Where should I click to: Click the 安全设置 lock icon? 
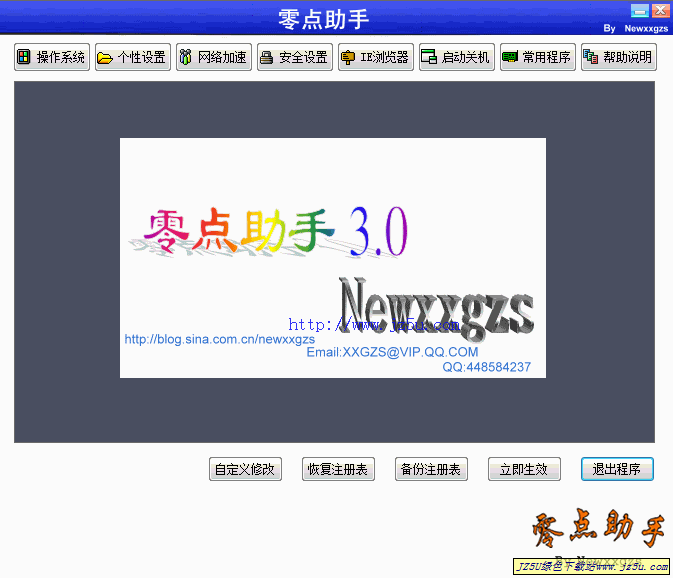click(267, 57)
